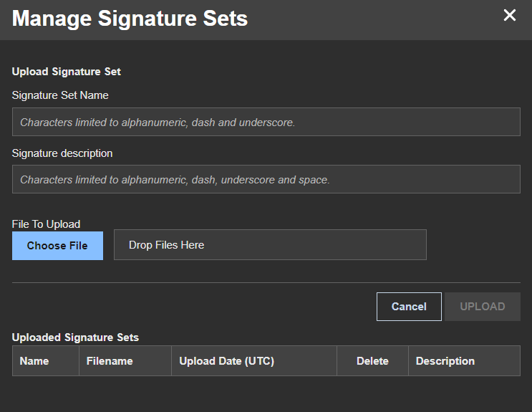
Task: Click the File To Upload label
Action: coord(46,224)
